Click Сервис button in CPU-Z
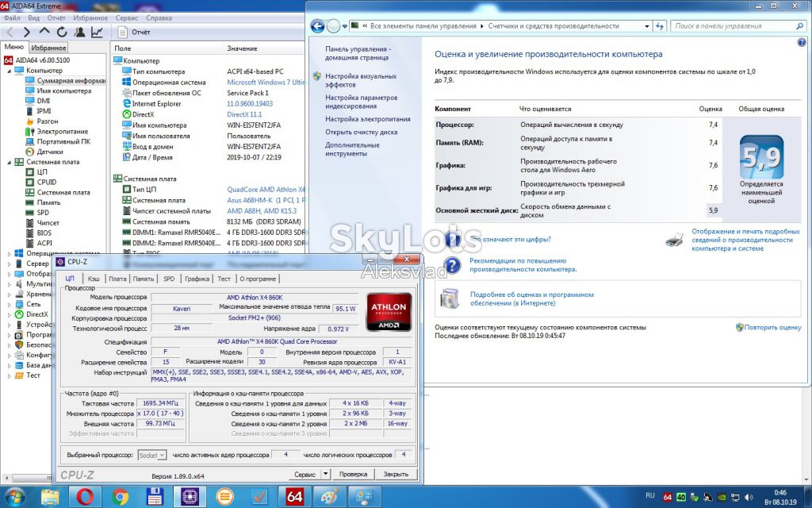The height and width of the screenshot is (508, 812). 304,475
